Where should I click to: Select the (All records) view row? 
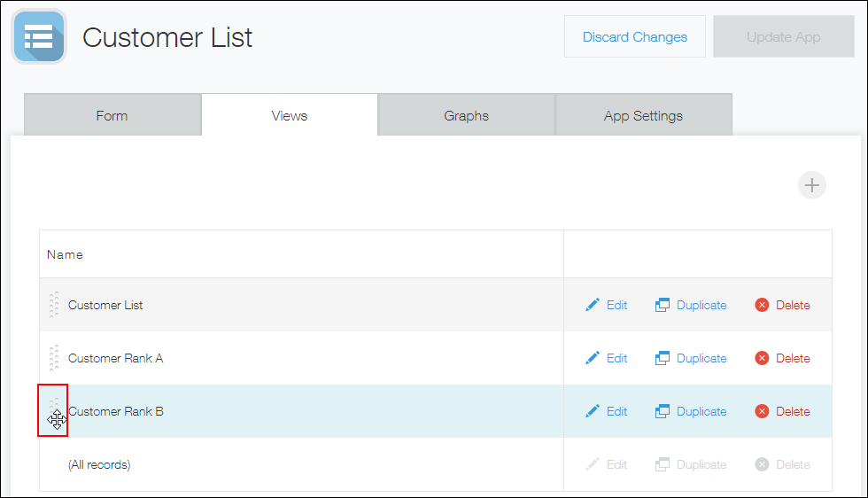tap(99, 464)
